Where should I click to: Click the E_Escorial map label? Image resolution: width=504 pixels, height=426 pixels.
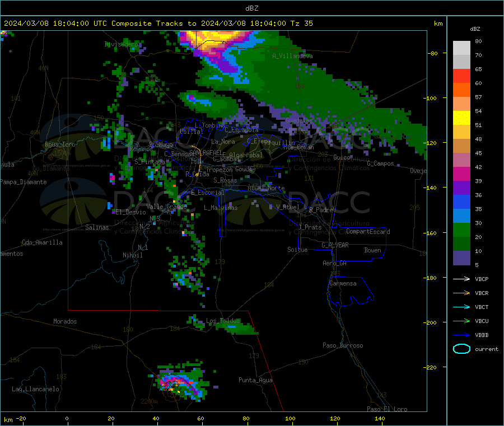[x=207, y=193]
